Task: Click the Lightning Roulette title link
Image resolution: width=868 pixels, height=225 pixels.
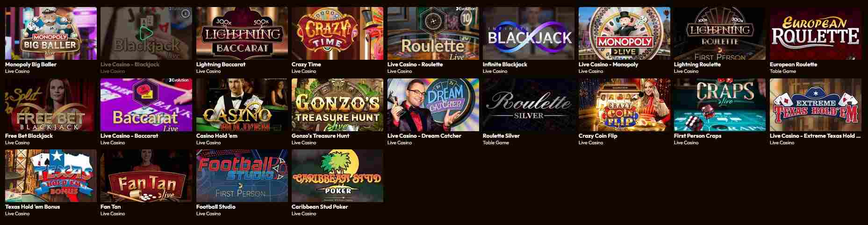Action: [x=697, y=64]
